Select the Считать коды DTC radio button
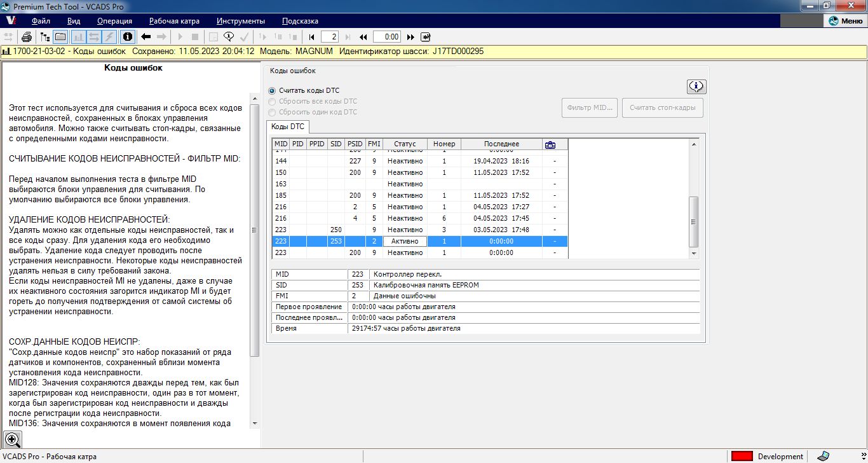Viewport: 868px width, 463px height. coord(272,91)
